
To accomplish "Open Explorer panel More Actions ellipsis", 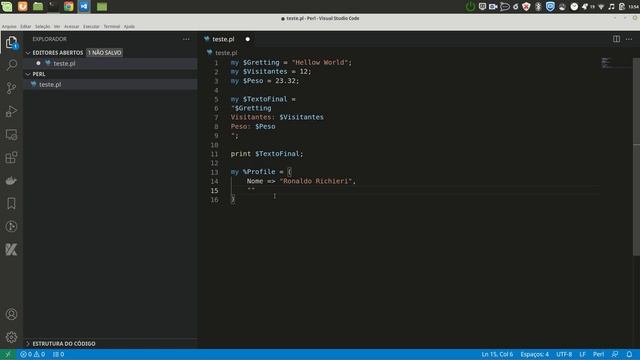I will click(x=186, y=39).
